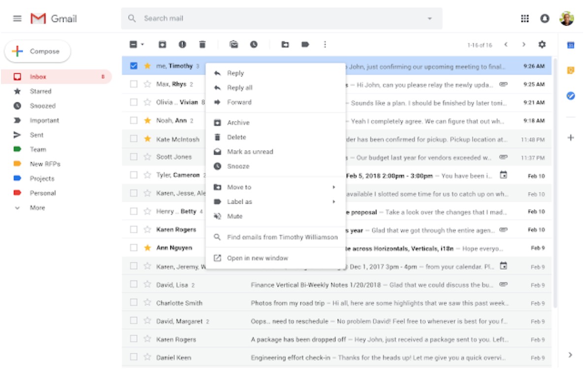Choose Reply from the context menu
Viewport: 588px width, 374px height.
coord(275,73)
